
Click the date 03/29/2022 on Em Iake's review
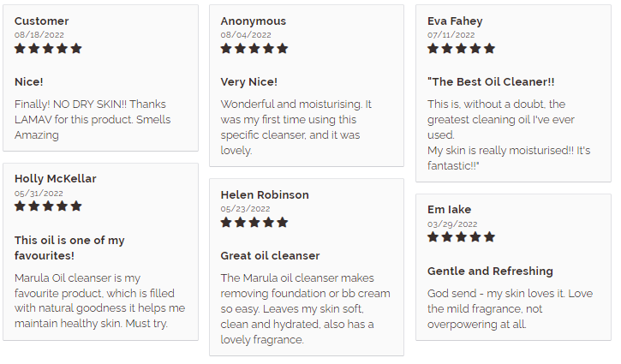452,224
